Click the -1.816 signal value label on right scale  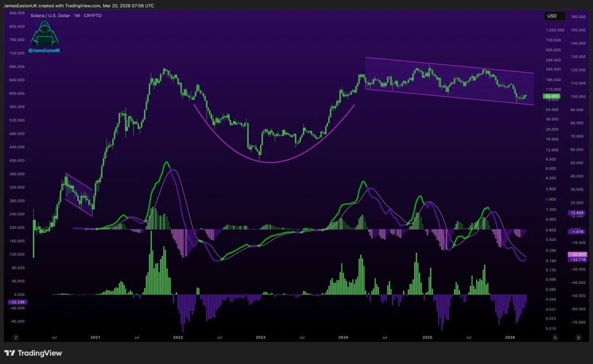click(x=576, y=232)
